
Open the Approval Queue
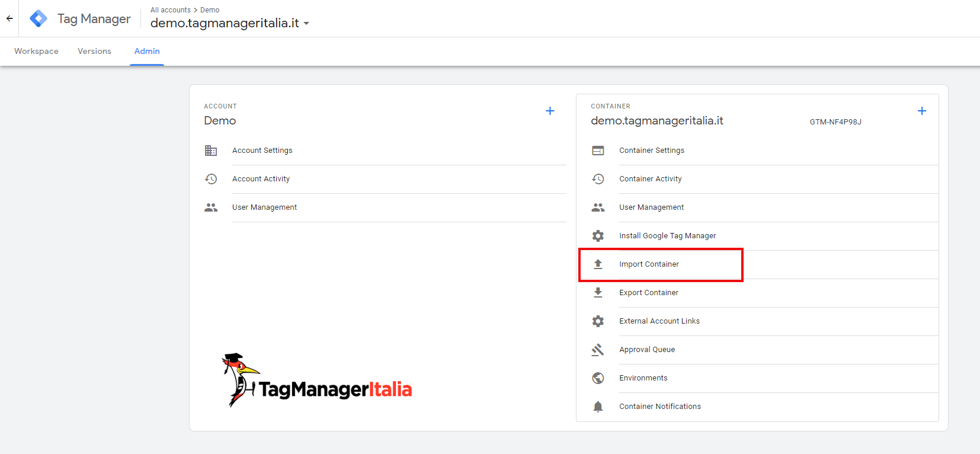pos(647,350)
